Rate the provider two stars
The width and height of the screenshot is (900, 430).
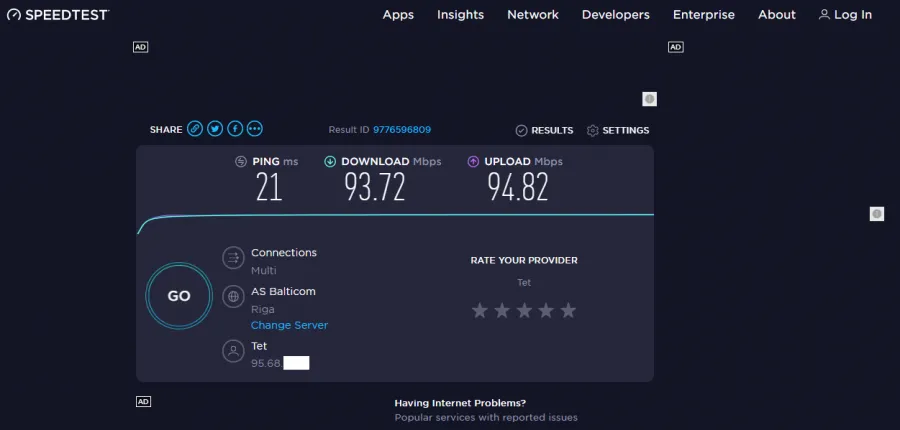tap(502, 311)
